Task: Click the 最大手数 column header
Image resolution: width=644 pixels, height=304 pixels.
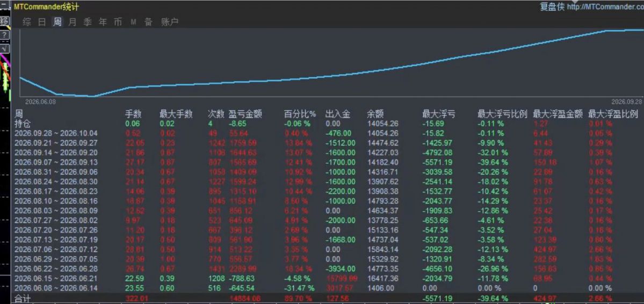Action: tap(176, 114)
